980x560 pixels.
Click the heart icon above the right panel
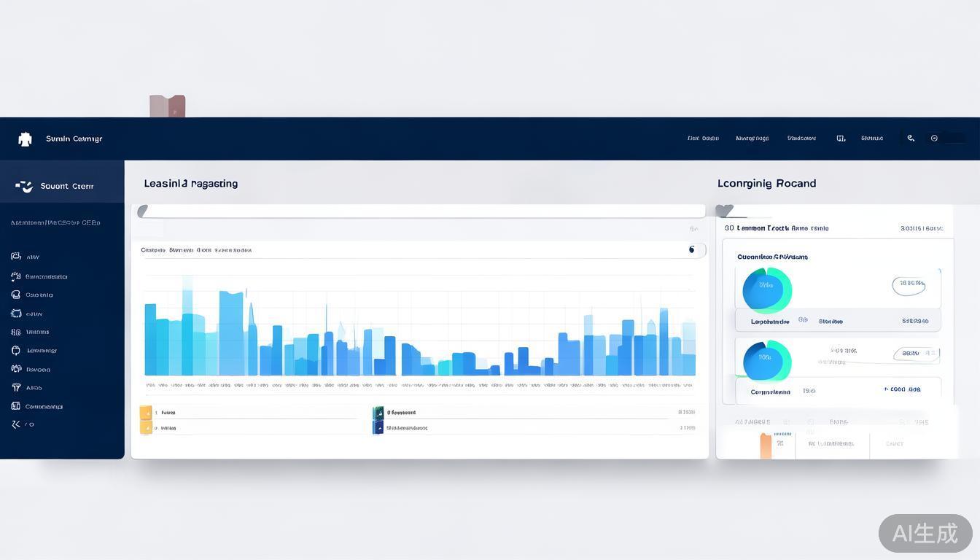[x=724, y=211]
